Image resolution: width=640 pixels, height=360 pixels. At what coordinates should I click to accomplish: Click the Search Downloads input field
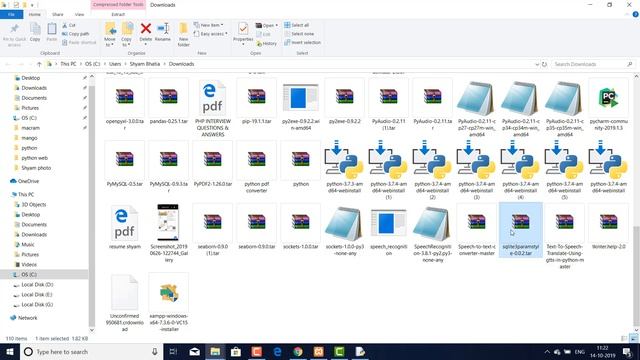593,64
